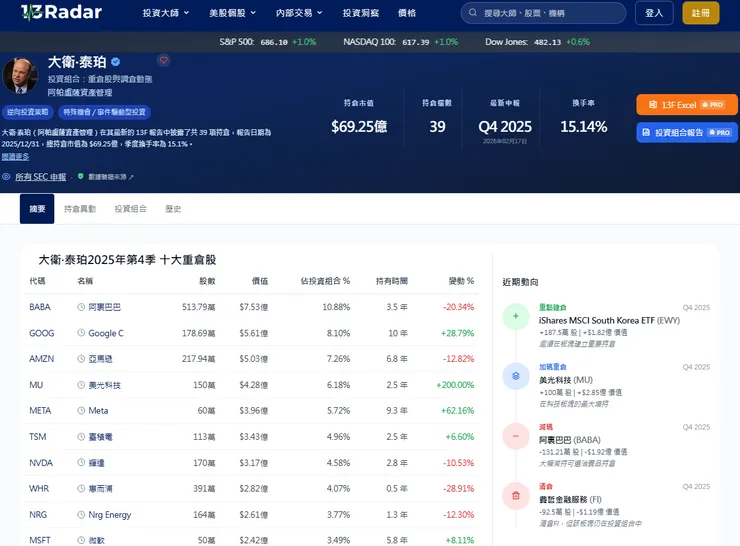Click the clock icon beside 臺積電

[x=81, y=437]
